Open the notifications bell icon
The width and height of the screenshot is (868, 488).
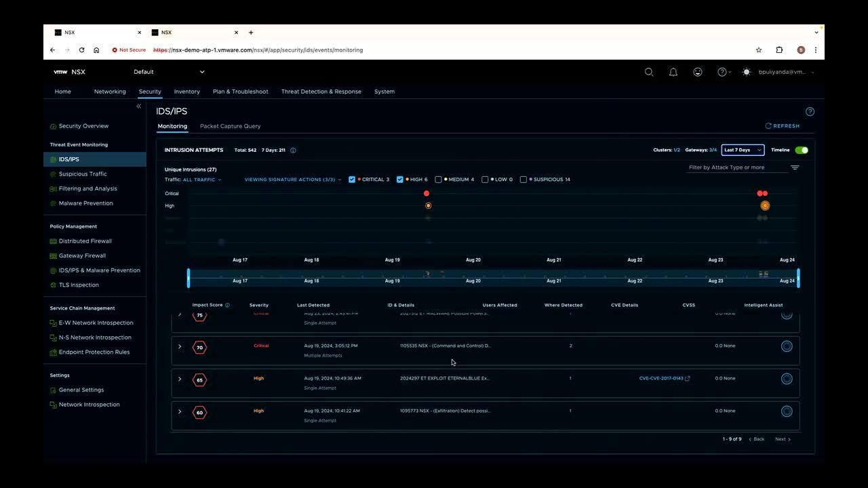point(673,72)
